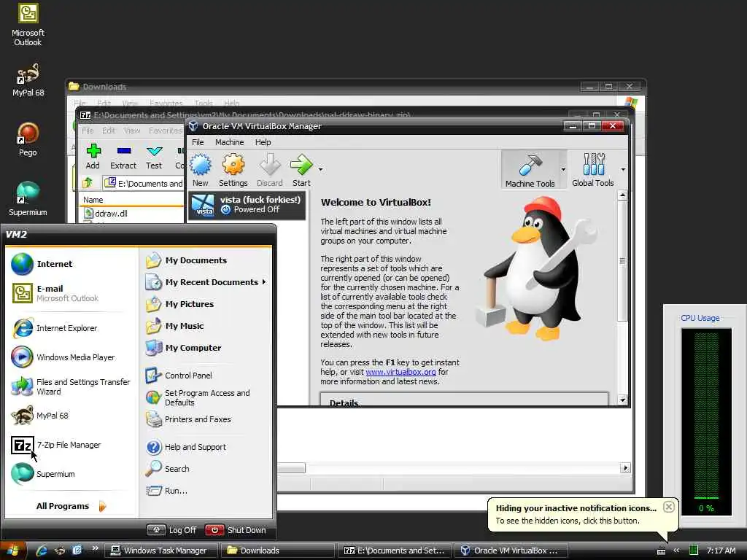The width and height of the screenshot is (747, 560).
Task: Open the Machine menu in VirtualBox
Action: (229, 142)
